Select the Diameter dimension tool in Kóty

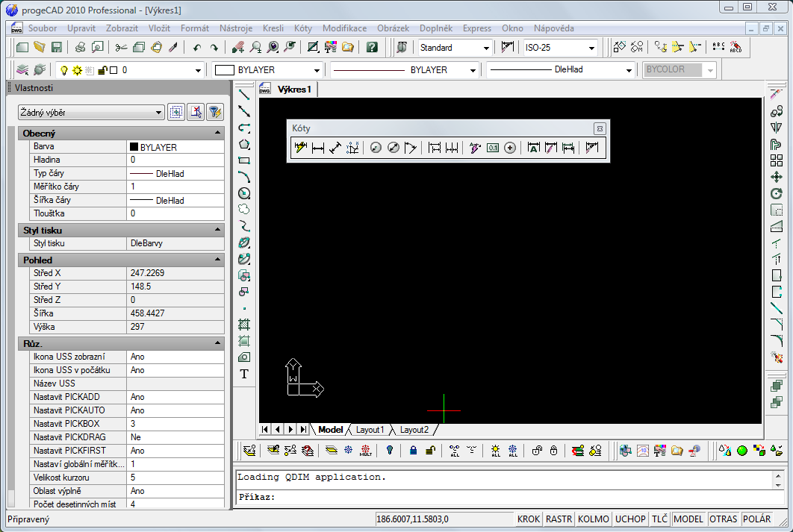393,148
